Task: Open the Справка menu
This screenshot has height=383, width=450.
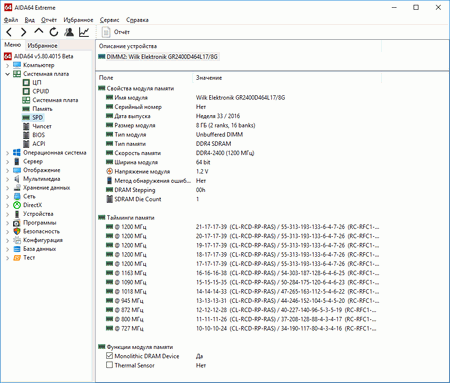Action: point(137,20)
